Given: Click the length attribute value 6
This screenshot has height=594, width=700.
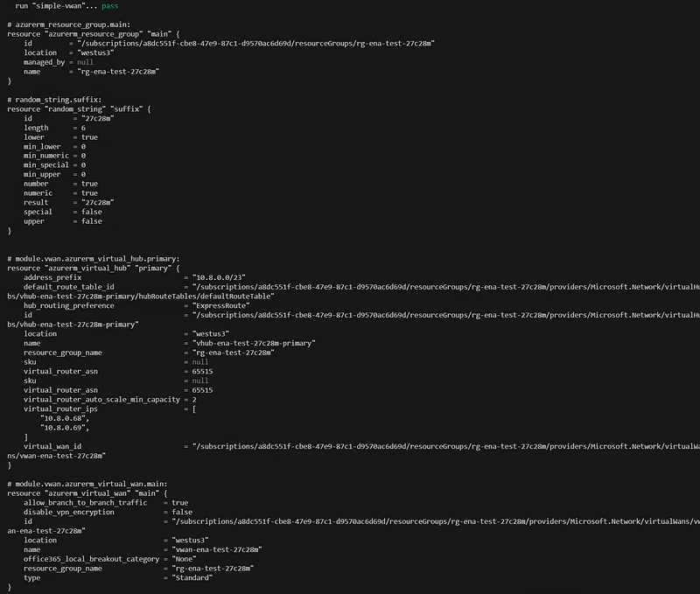Looking at the screenshot, I should [83, 128].
